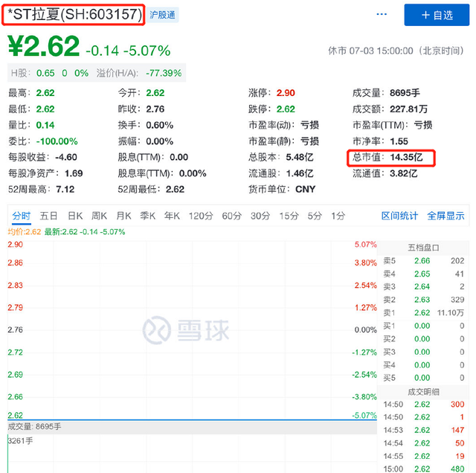Switch to 日K chart tab
The width and height of the screenshot is (476, 473).
[x=75, y=216]
